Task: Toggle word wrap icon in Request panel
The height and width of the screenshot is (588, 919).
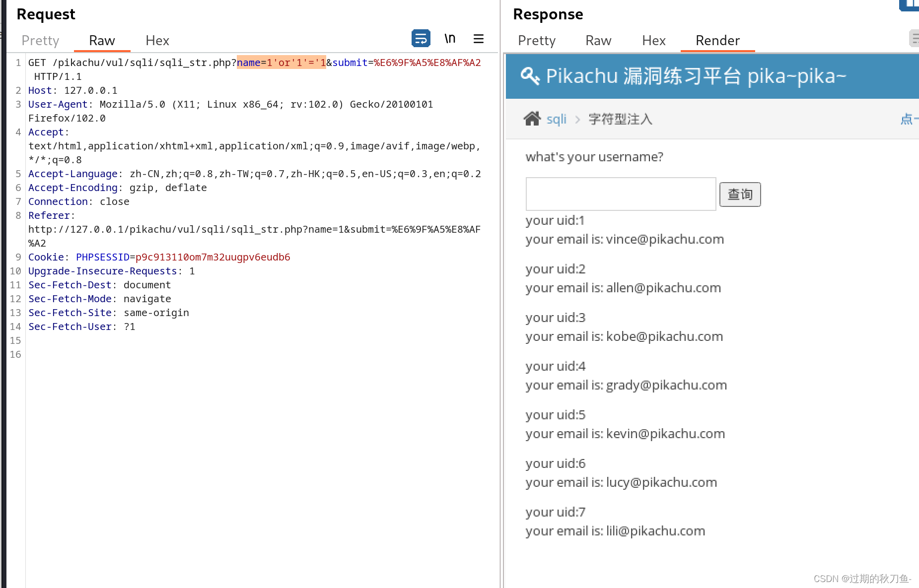Action: click(x=421, y=38)
